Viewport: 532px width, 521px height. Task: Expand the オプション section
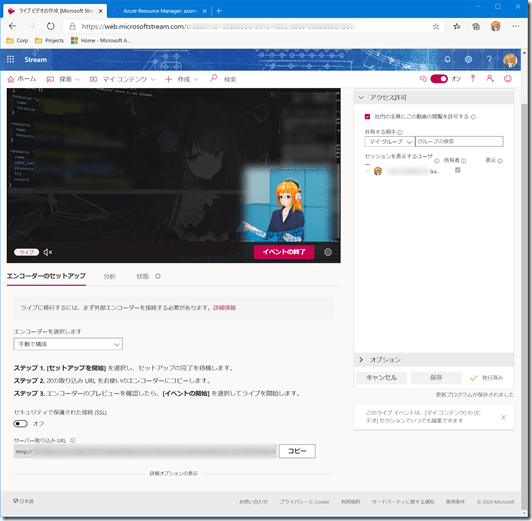[361, 360]
